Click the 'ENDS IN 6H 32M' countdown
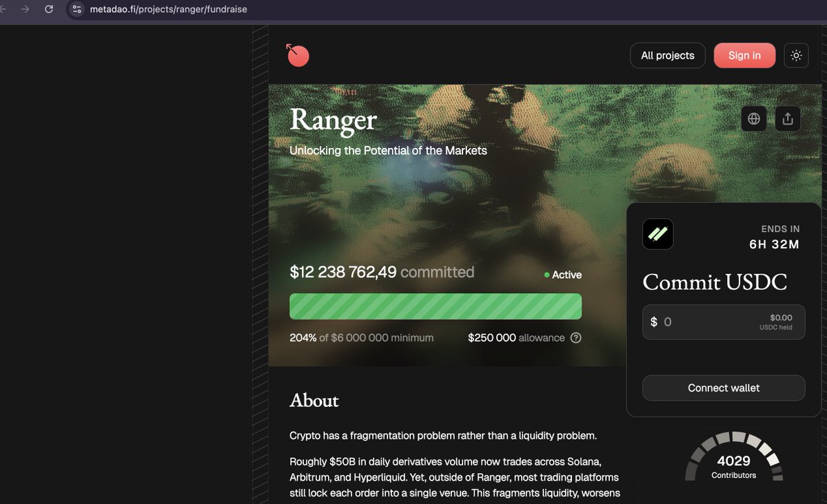Viewport: 827px width, 504px height. click(775, 236)
